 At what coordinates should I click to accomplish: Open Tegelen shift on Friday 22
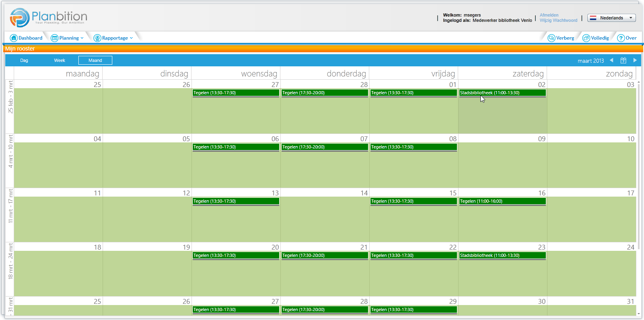point(414,256)
